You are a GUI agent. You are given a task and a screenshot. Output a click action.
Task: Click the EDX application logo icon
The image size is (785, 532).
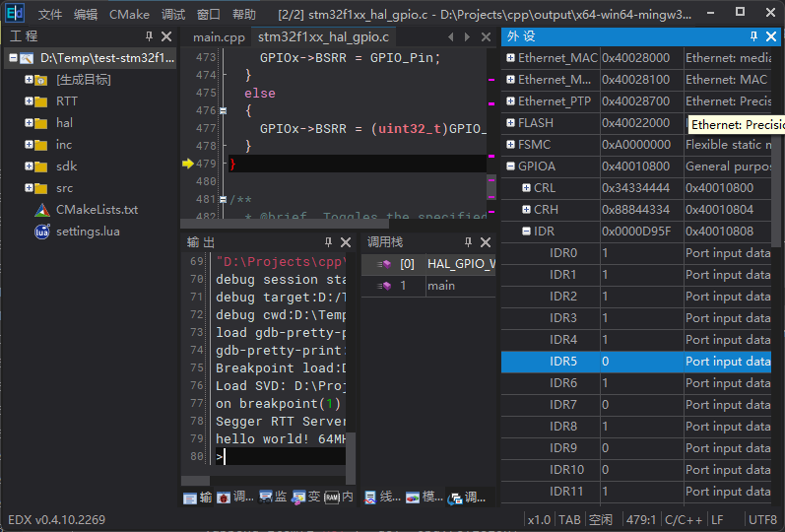[x=15, y=14]
